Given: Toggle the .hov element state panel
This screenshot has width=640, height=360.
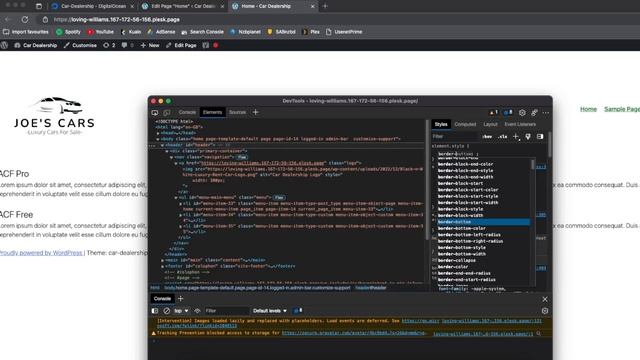Looking at the screenshot, I should (x=487, y=136).
